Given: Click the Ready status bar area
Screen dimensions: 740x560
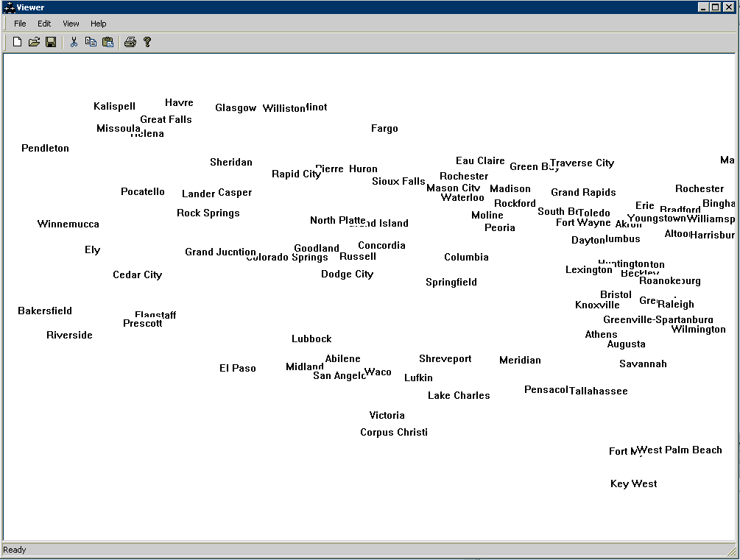Looking at the screenshot, I should click(14, 550).
